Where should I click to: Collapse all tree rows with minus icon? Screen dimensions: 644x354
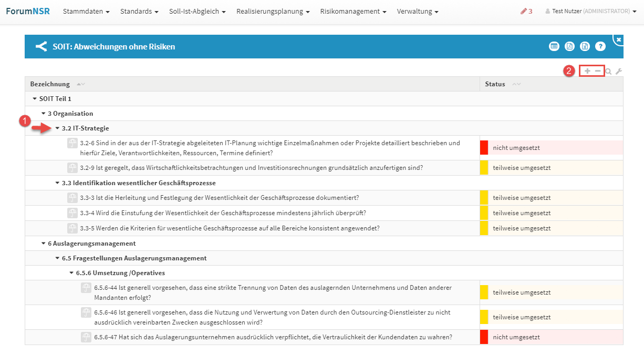tap(598, 71)
